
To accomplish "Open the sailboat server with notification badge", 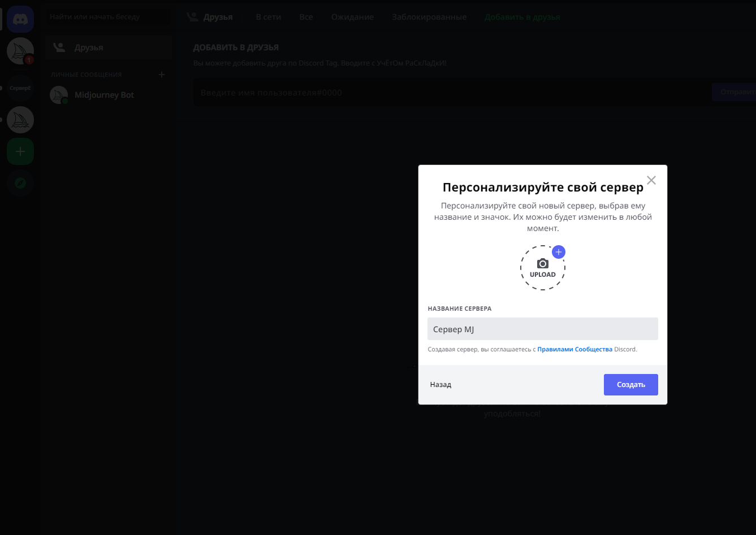I will click(x=20, y=51).
